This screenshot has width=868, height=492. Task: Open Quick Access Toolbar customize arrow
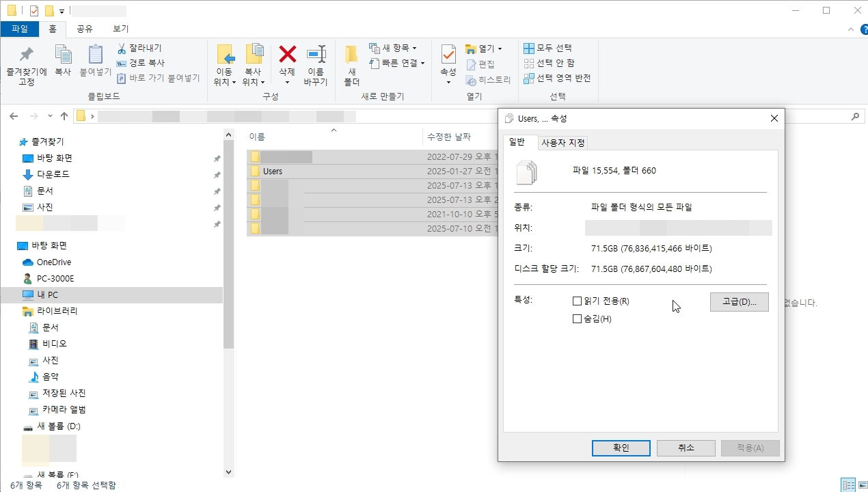click(62, 11)
